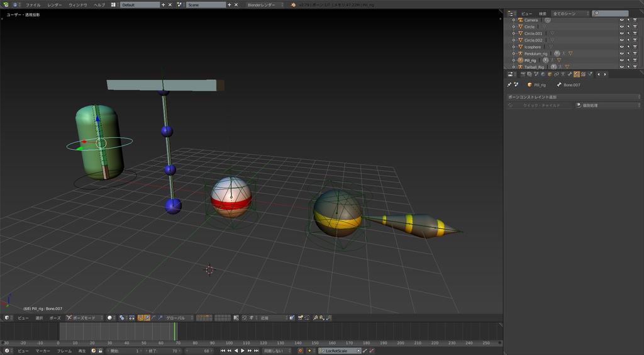Open the outliner 検索 menu
This screenshot has width=644, height=355.
(542, 14)
